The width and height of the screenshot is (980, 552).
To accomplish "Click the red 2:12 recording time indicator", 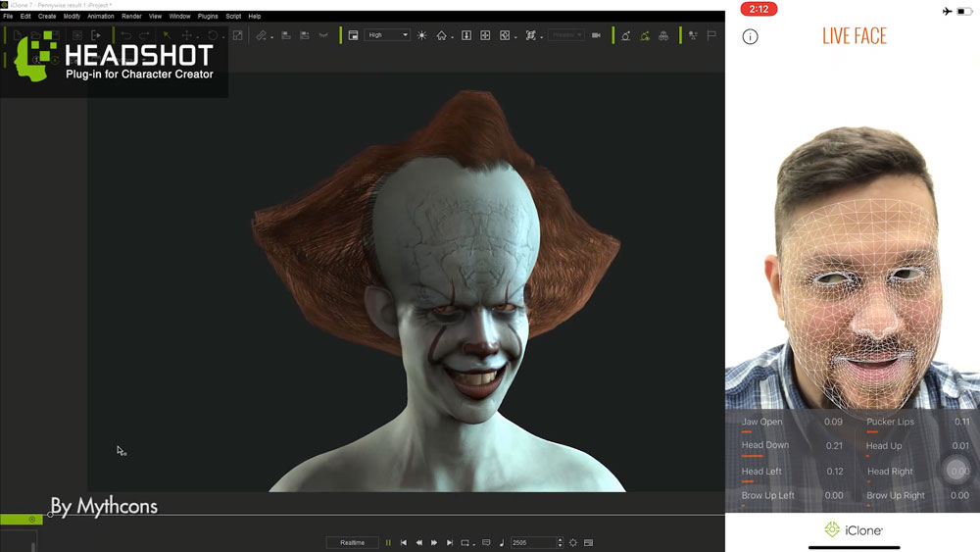I will pos(759,9).
